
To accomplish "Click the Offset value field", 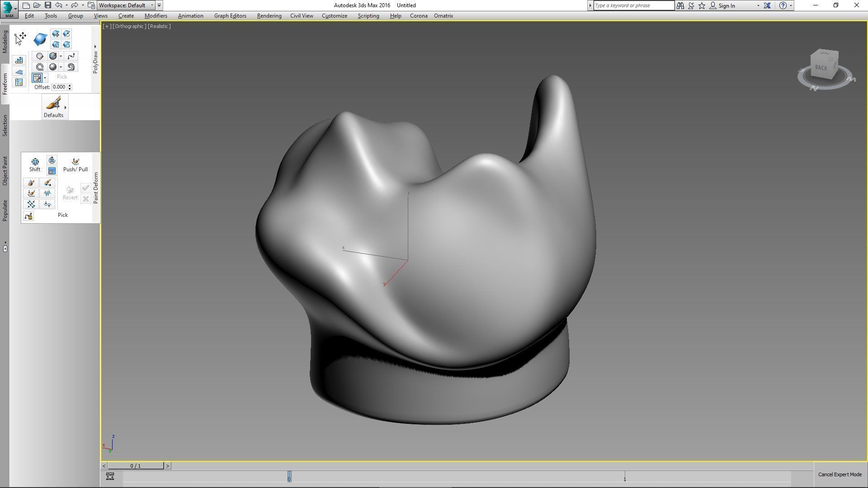I will [59, 87].
